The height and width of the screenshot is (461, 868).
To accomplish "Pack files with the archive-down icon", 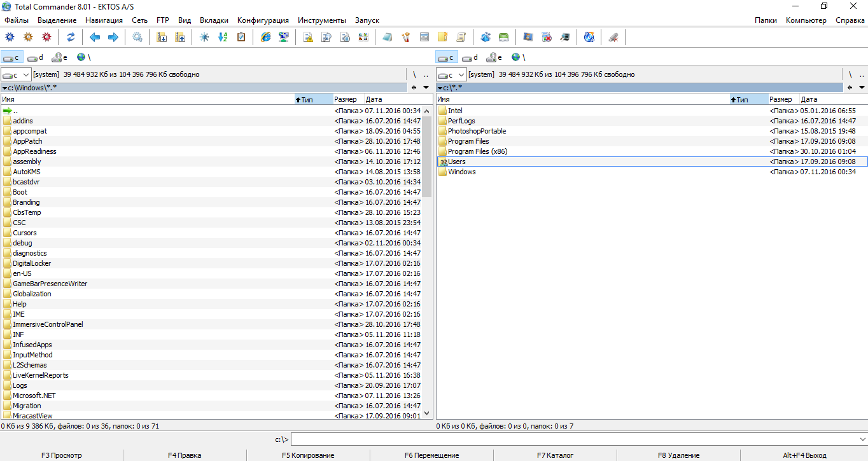I will tap(162, 38).
